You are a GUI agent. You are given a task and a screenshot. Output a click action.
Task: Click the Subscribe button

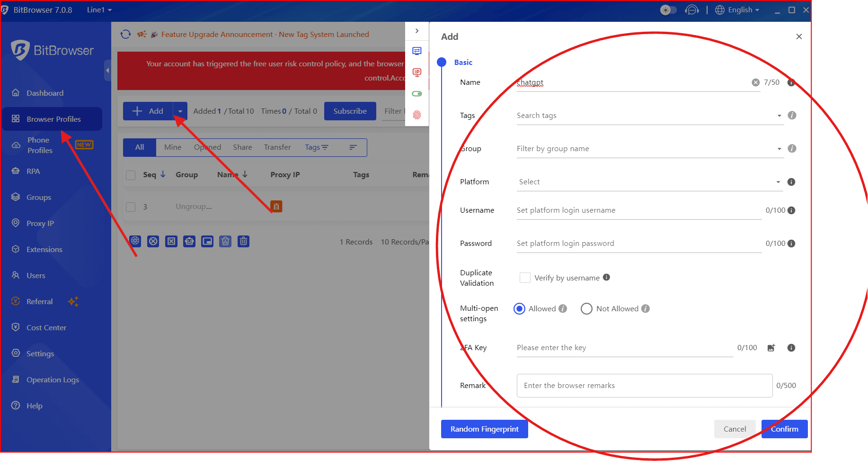click(350, 111)
